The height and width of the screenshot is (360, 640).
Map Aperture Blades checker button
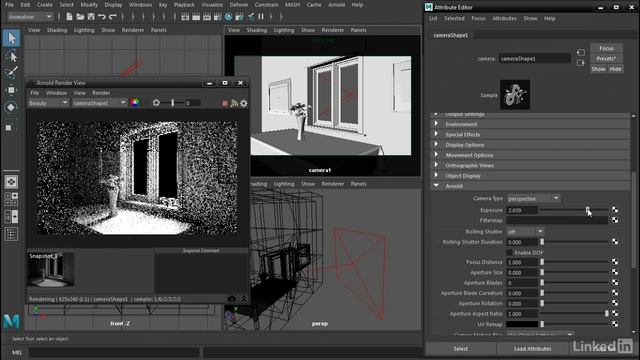coord(615,282)
